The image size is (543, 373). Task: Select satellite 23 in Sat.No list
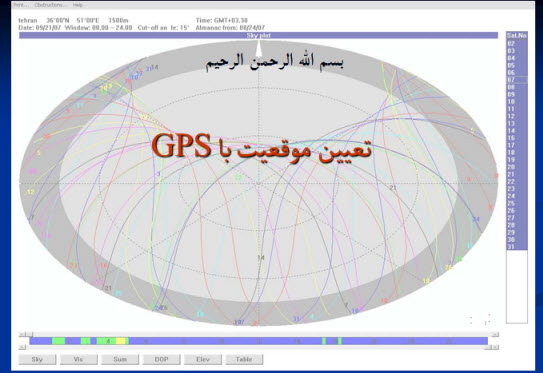(517, 189)
